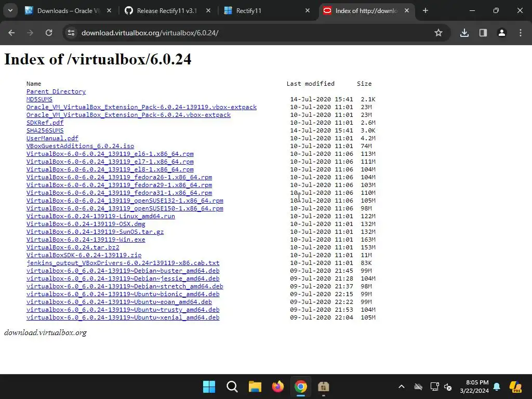Open Windows Search from taskbar
This screenshot has width=532, height=399.
point(232,387)
